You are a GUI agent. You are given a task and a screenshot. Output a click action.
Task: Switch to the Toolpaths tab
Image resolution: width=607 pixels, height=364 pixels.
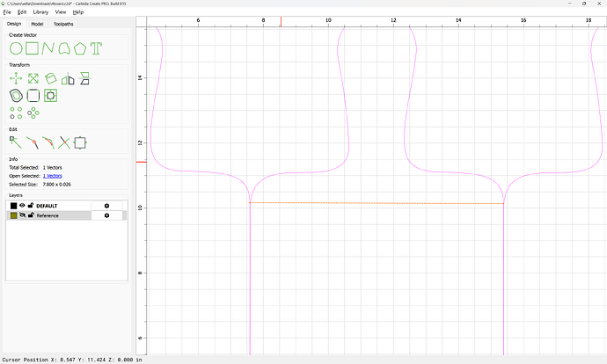pos(63,24)
